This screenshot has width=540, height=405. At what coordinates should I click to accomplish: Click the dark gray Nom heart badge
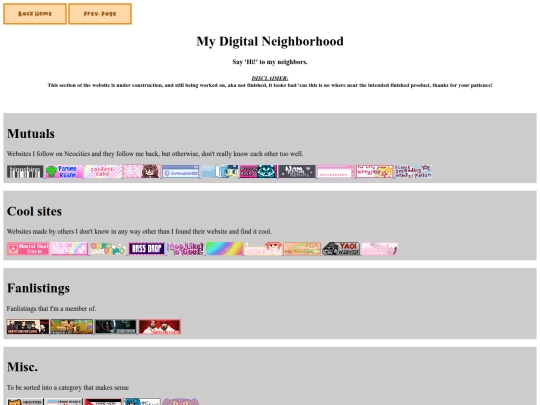click(x=297, y=172)
